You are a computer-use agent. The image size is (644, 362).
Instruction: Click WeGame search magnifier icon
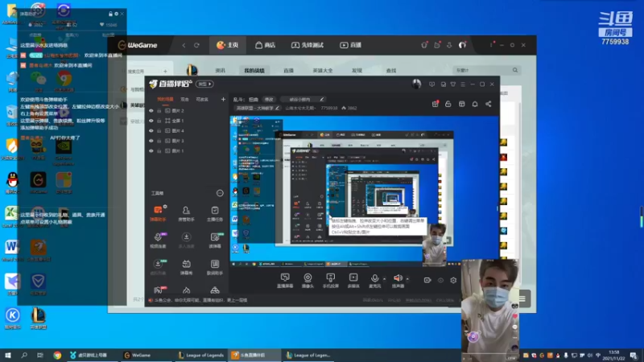(515, 70)
